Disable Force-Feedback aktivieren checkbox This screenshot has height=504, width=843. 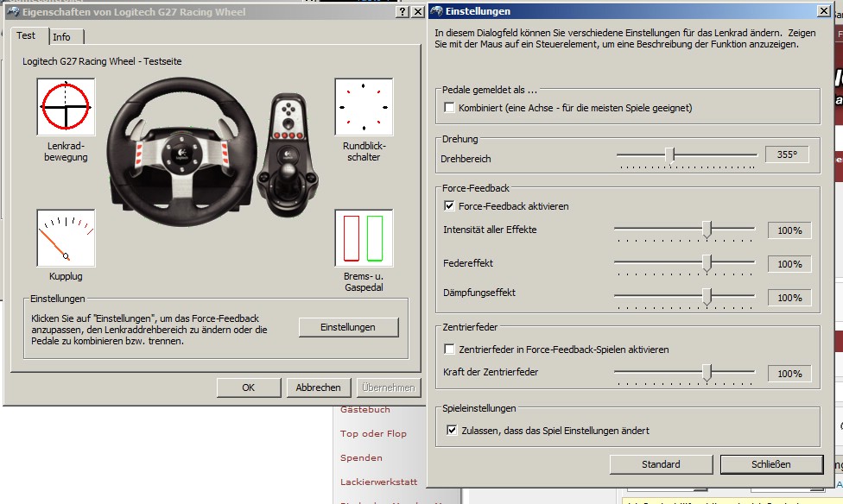[x=449, y=206]
